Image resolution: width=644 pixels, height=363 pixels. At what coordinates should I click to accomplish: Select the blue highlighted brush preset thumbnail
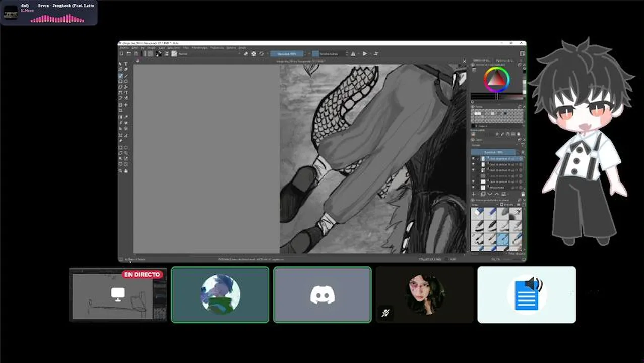tap(502, 239)
